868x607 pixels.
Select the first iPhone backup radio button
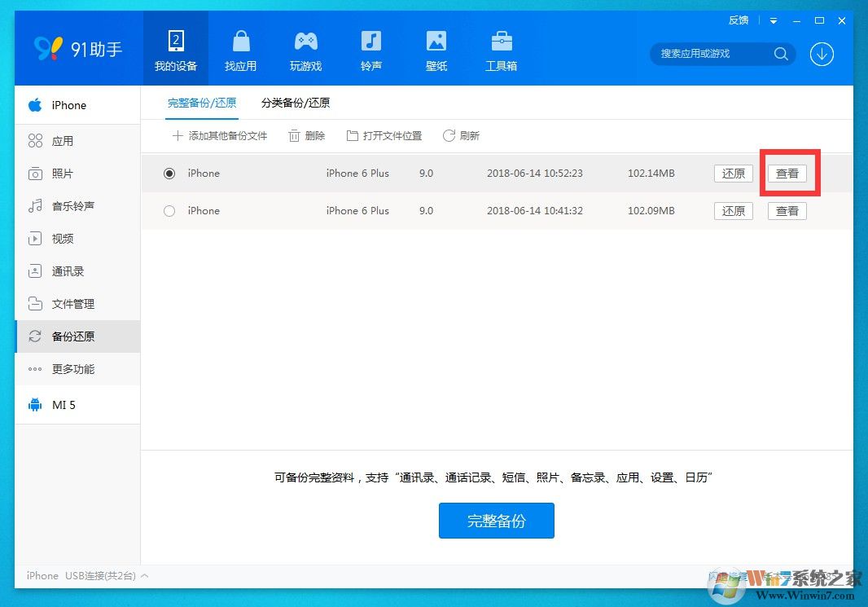tap(169, 174)
